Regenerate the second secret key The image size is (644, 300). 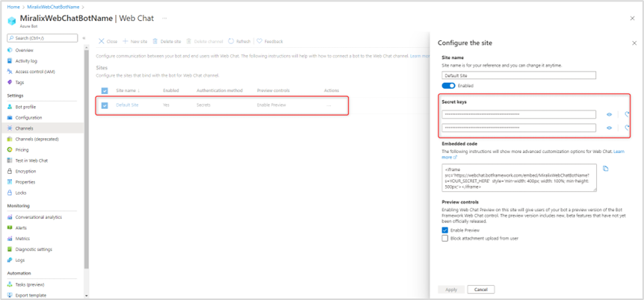click(627, 128)
